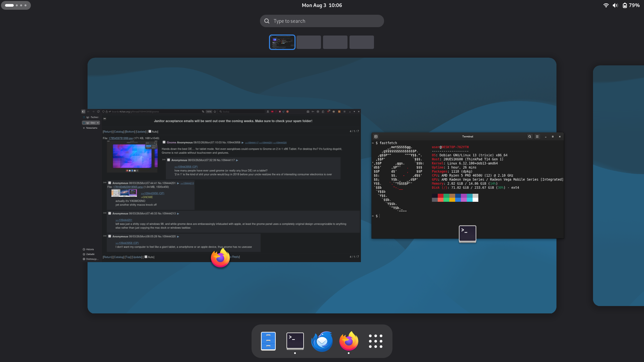Open the hamburger menu in Terminal header
Screen dimensions: 644x362
click(x=537, y=136)
